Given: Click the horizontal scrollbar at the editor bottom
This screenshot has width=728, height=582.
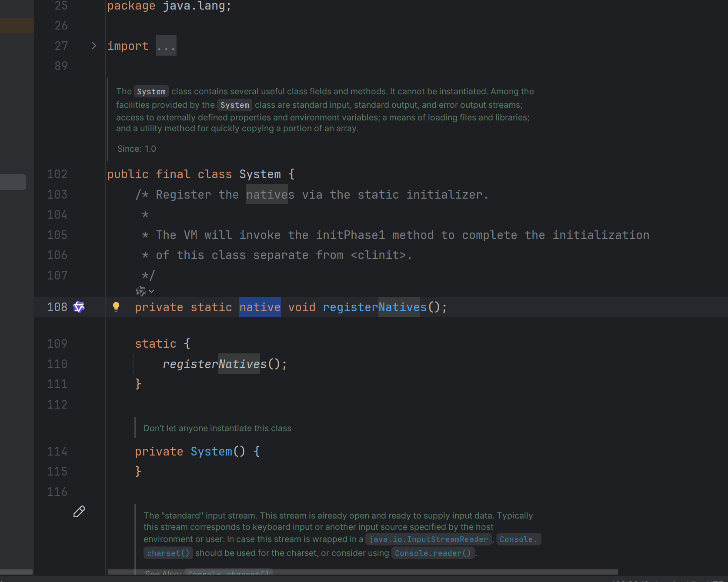Looking at the screenshot, I should 362,572.
